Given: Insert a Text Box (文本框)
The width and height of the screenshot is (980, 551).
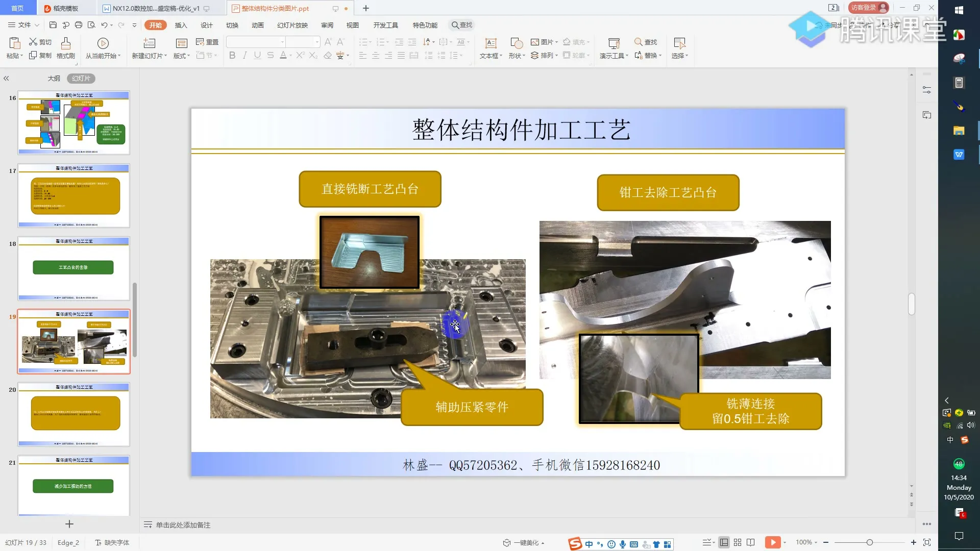Looking at the screenshot, I should point(489,48).
